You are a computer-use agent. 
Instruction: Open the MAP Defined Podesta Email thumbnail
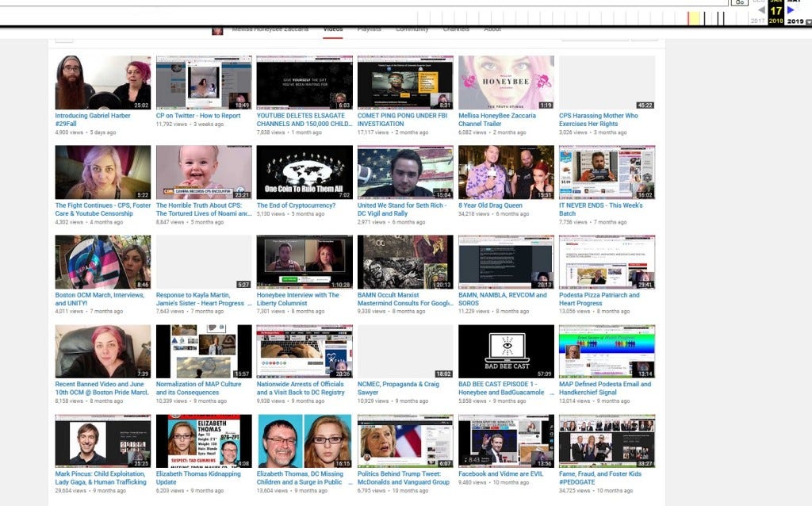coord(607,351)
